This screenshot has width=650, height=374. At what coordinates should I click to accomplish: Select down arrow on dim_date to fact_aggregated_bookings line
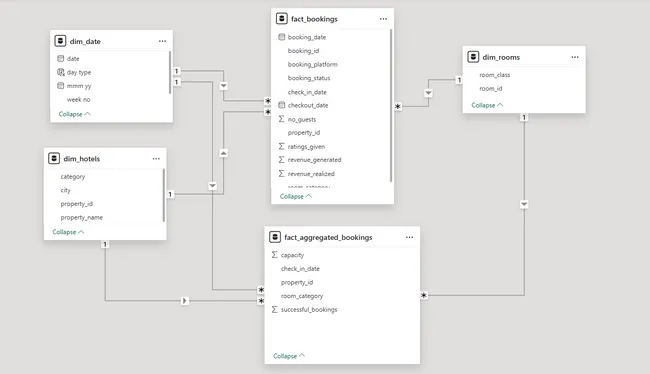212,186
